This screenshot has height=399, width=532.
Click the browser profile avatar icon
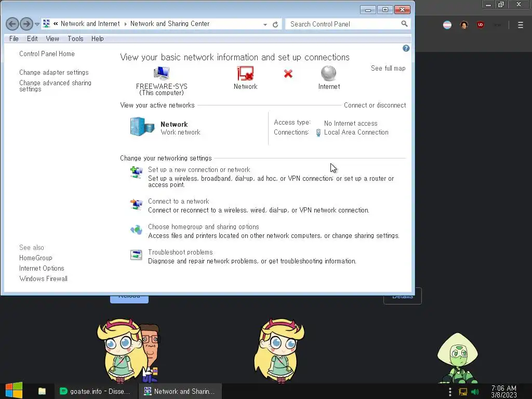pyautogui.click(x=464, y=25)
